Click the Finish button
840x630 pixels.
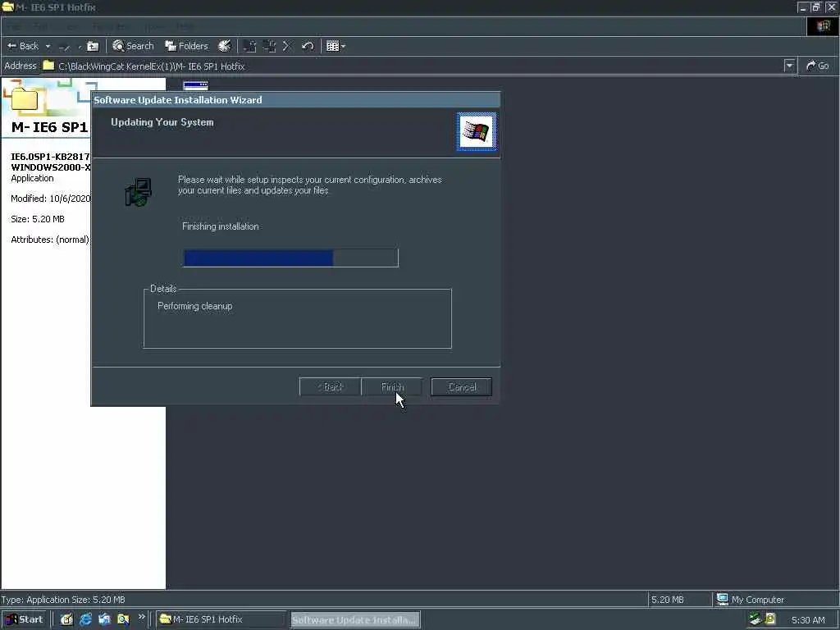392,387
